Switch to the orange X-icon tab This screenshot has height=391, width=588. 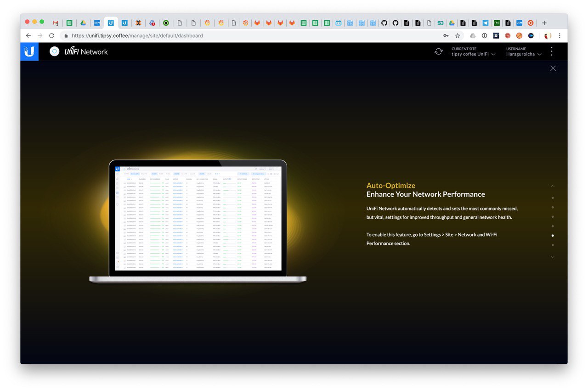pos(138,23)
